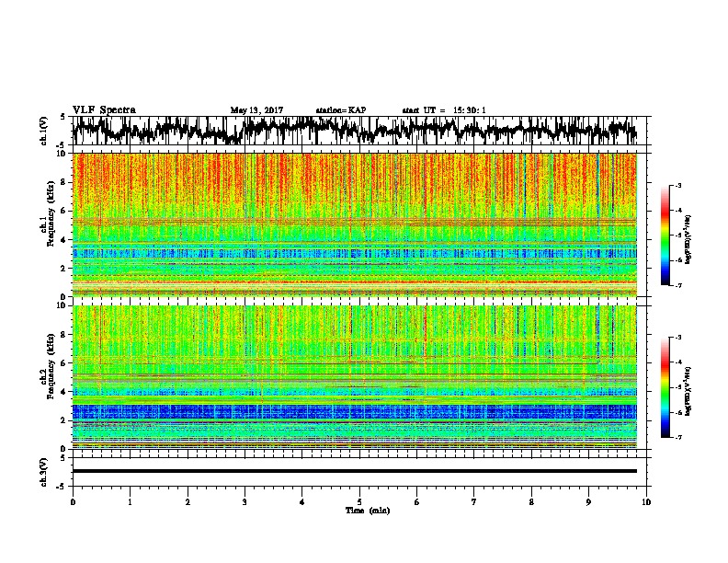The image size is (728, 563).
Task: Click the 6 kHz tick of ch.1 spectrogram
Action: click(63, 211)
